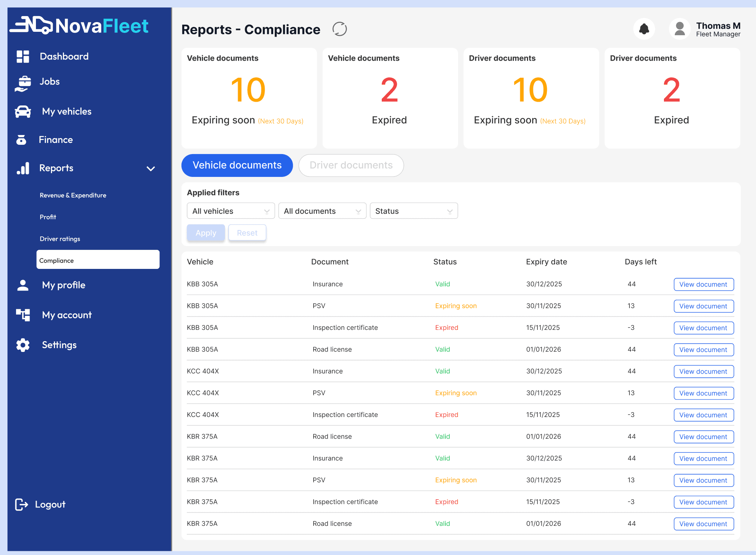Image resolution: width=756 pixels, height=555 pixels.
Task: Click the Settings gear icon
Action: point(23,345)
